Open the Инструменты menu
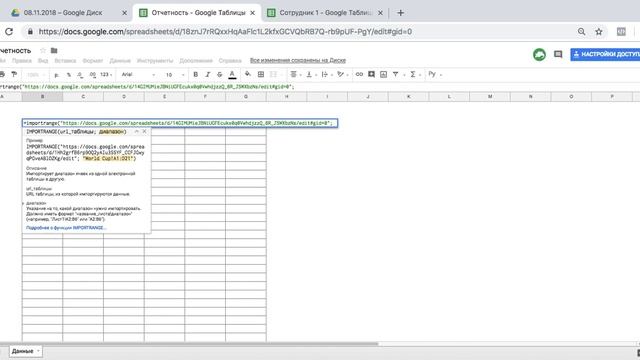This screenshot has height=360, width=640. tap(155, 60)
